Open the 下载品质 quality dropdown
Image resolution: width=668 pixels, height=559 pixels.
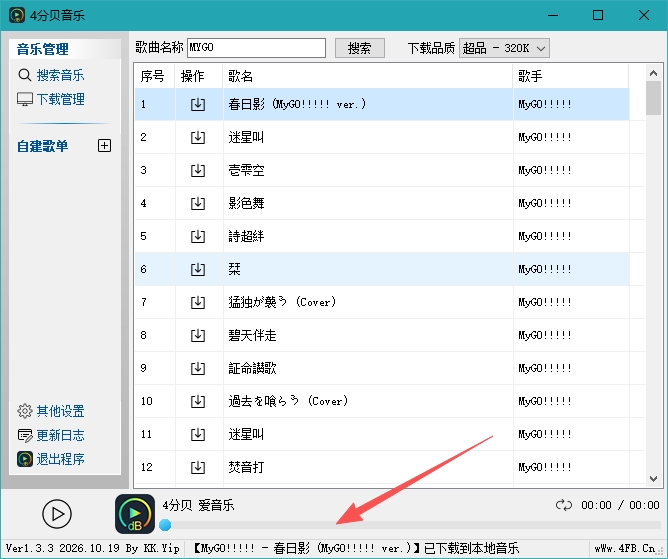504,48
